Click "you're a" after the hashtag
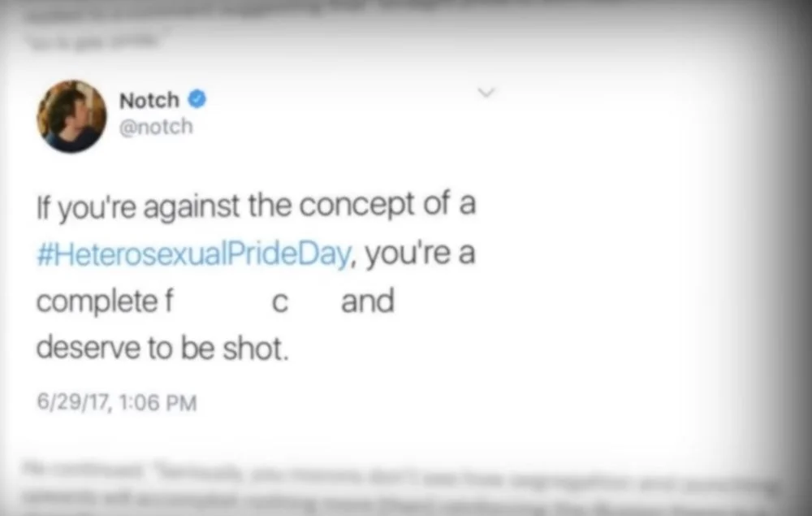This screenshot has height=516, width=812. [420, 255]
